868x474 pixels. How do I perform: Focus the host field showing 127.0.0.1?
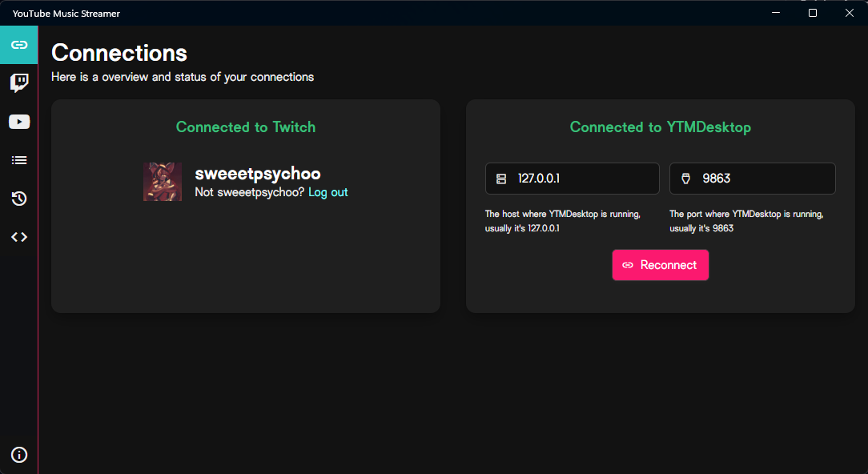coord(572,179)
